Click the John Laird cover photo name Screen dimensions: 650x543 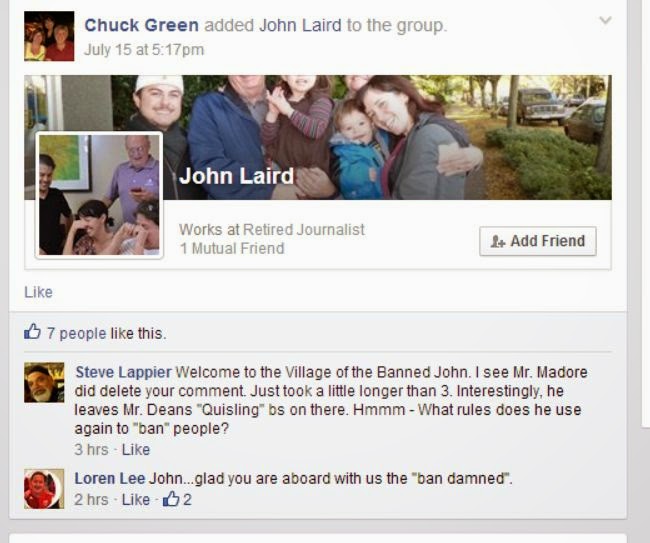236,176
